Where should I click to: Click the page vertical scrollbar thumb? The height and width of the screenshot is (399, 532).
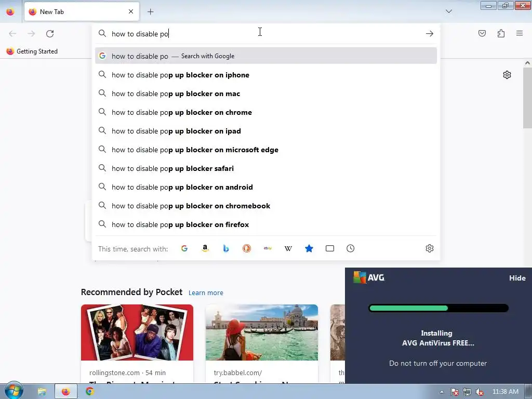(527, 98)
